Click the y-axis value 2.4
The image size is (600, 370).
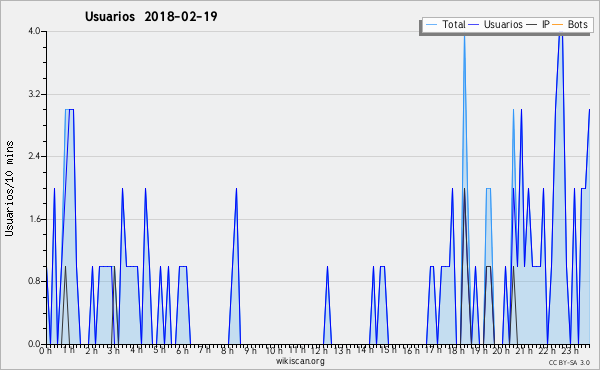34,156
